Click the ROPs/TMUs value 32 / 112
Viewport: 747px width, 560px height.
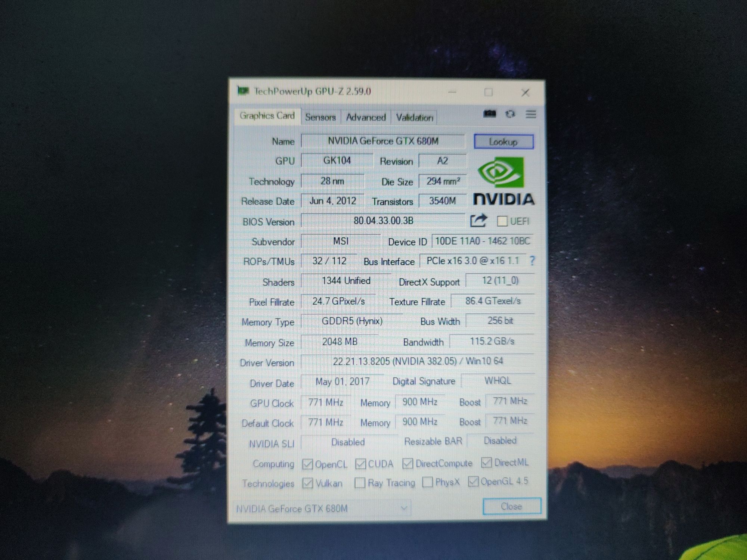[329, 261]
